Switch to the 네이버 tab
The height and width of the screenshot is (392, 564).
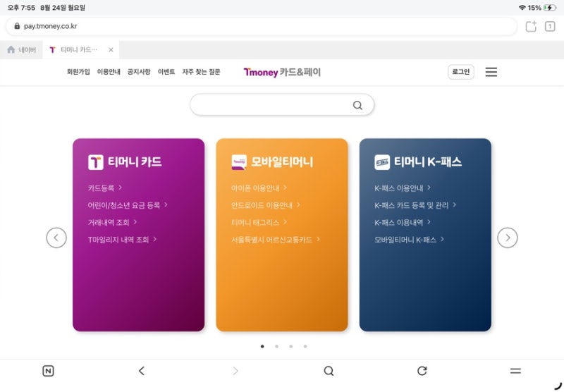(21, 49)
